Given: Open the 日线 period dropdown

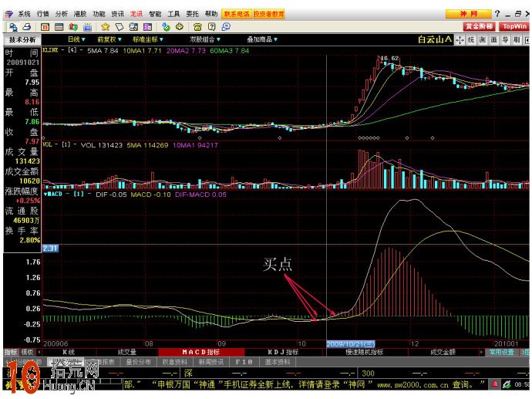Looking at the screenshot, I should coord(76,39).
